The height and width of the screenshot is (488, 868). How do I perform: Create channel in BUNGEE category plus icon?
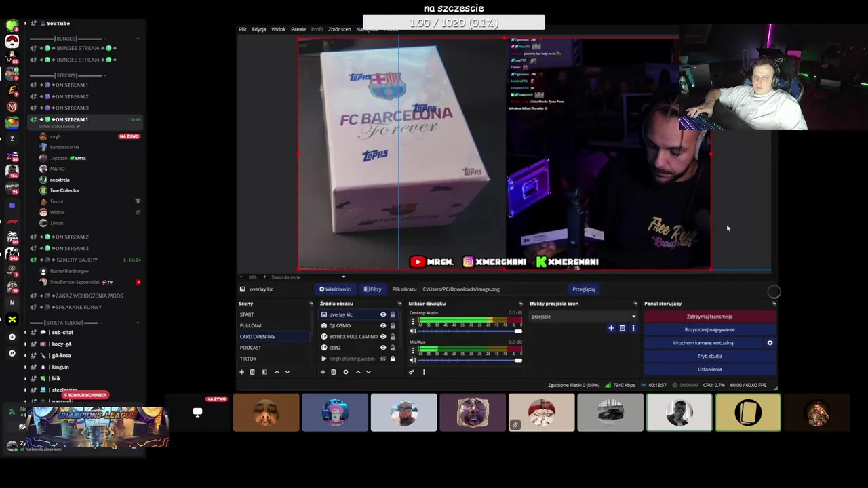coord(138,39)
